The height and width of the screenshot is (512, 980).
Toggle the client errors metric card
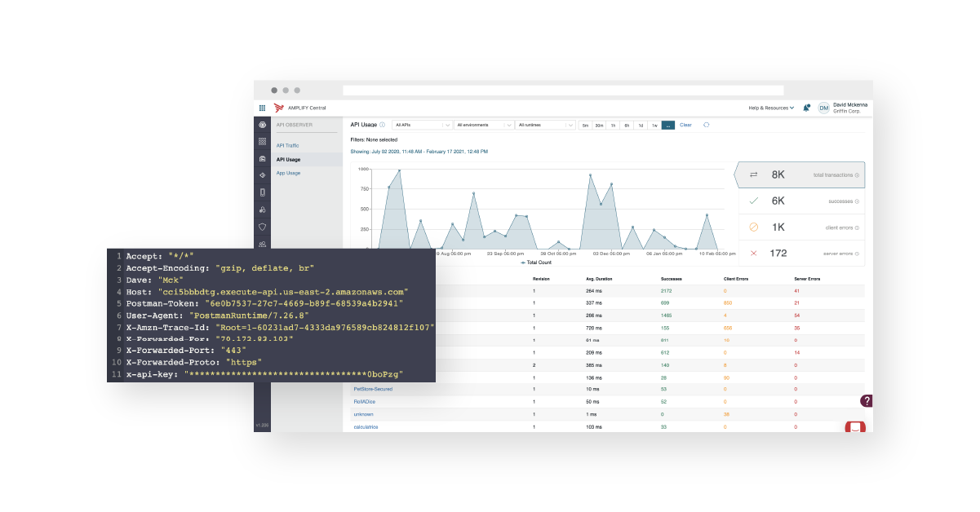(x=801, y=227)
